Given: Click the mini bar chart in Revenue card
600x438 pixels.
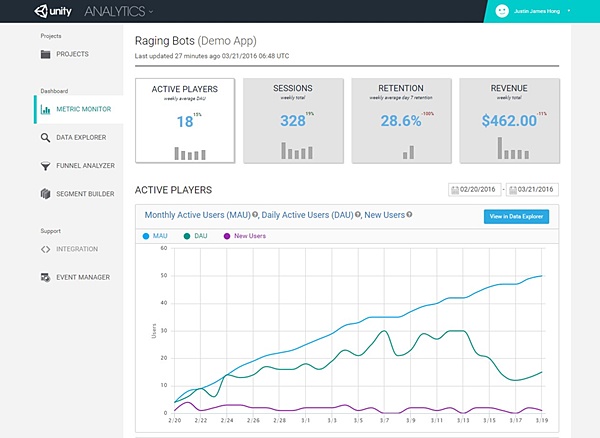Looking at the screenshot, I should pos(514,148).
